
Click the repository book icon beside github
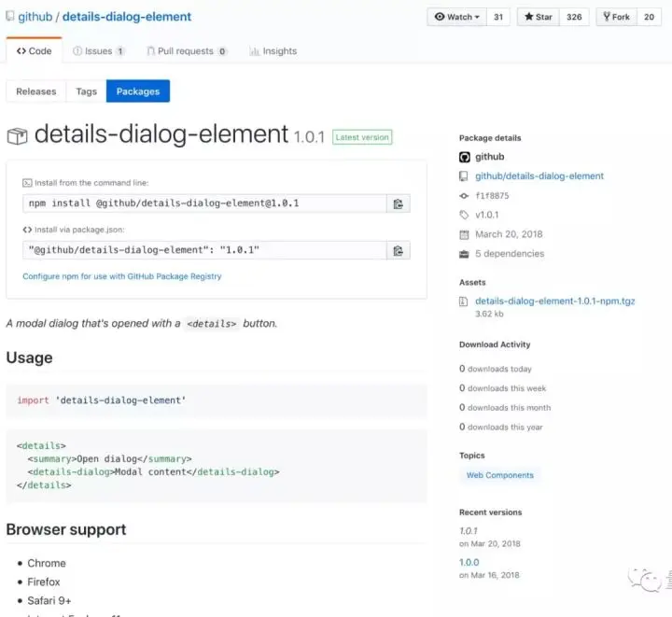point(10,16)
